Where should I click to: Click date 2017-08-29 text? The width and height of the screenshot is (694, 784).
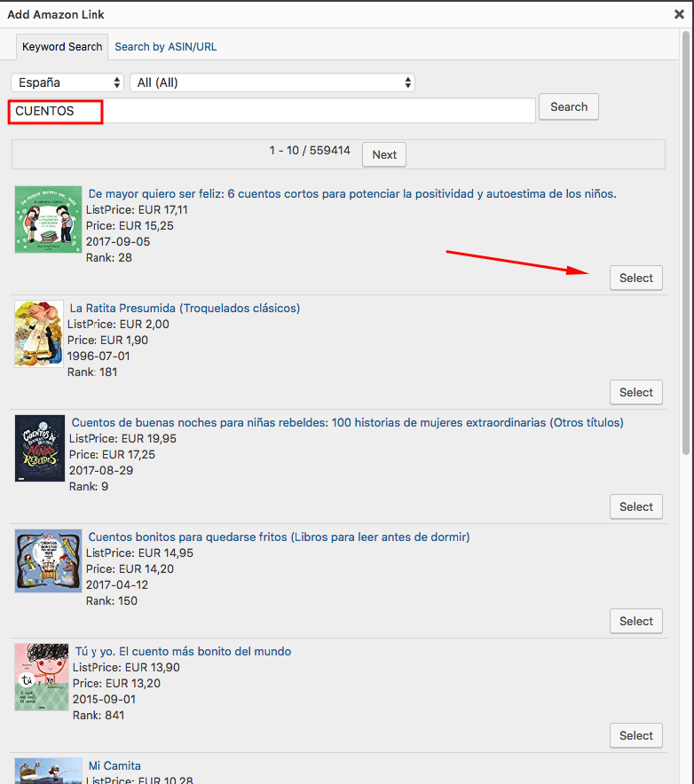click(101, 471)
